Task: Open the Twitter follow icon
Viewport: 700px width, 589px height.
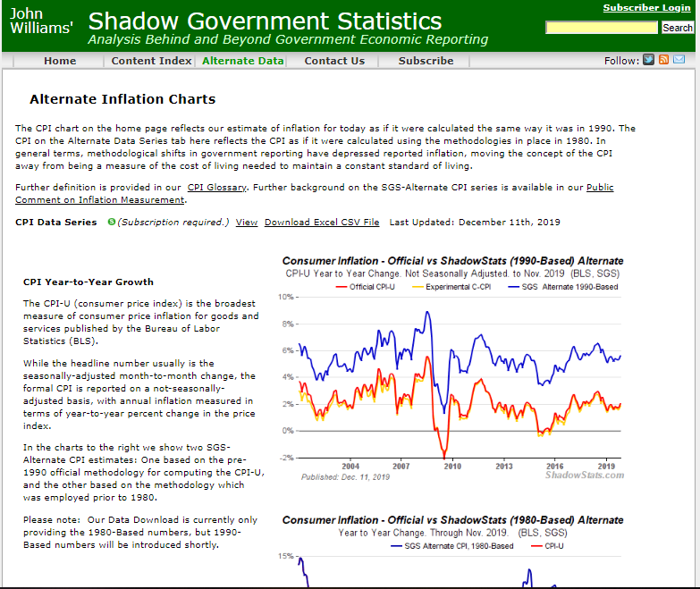Action: coord(648,60)
